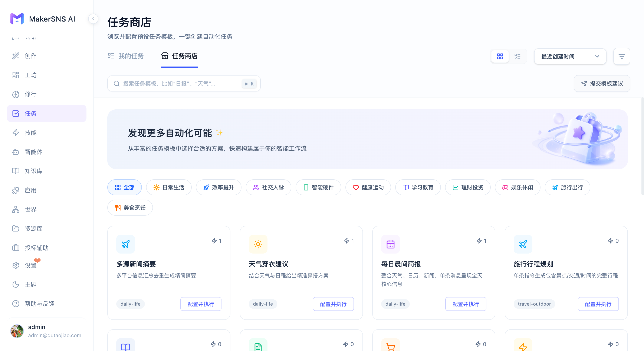
Task: Click the travel-outdoor tag
Action: tap(534, 304)
